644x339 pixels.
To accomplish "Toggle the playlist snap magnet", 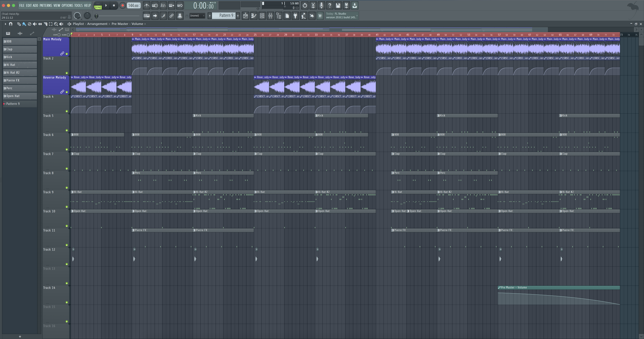I will pyautogui.click(x=11, y=24).
